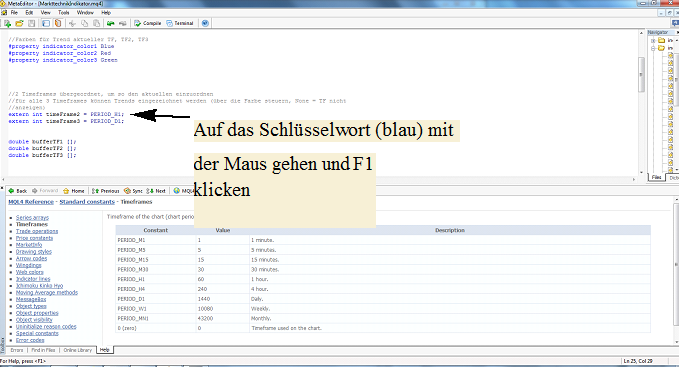Open the Moving Average methods link
The width and height of the screenshot is (679, 367).
point(47,293)
